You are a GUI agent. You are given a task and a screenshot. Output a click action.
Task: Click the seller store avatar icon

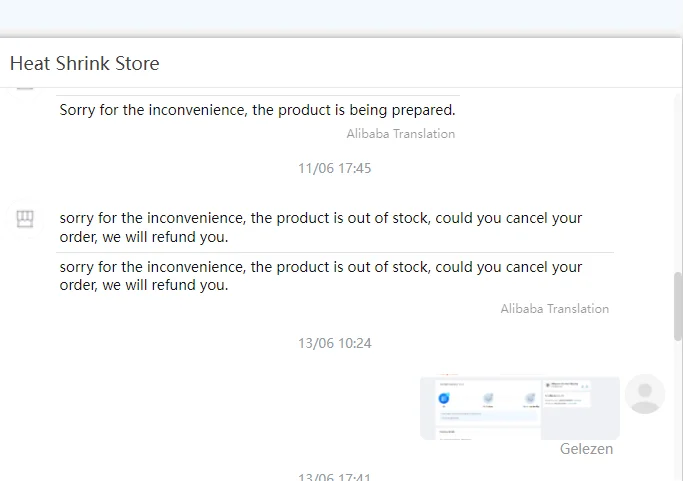click(25, 219)
